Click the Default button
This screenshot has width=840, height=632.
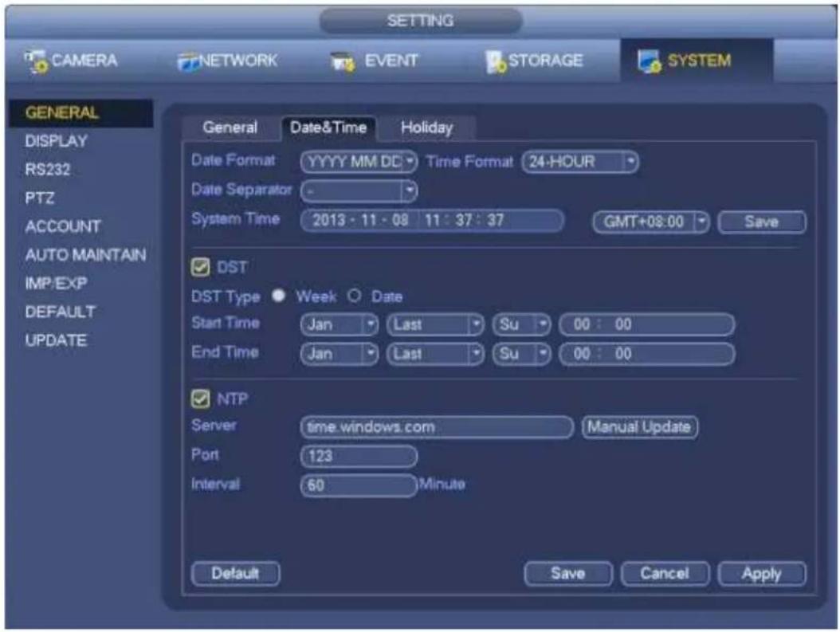tap(235, 574)
